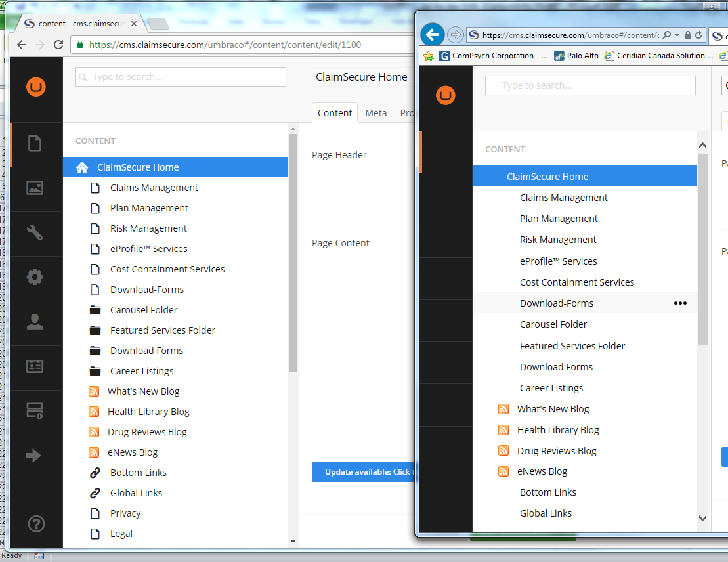Open a new Chrome tab
This screenshot has height=562, width=728.
click(158, 23)
